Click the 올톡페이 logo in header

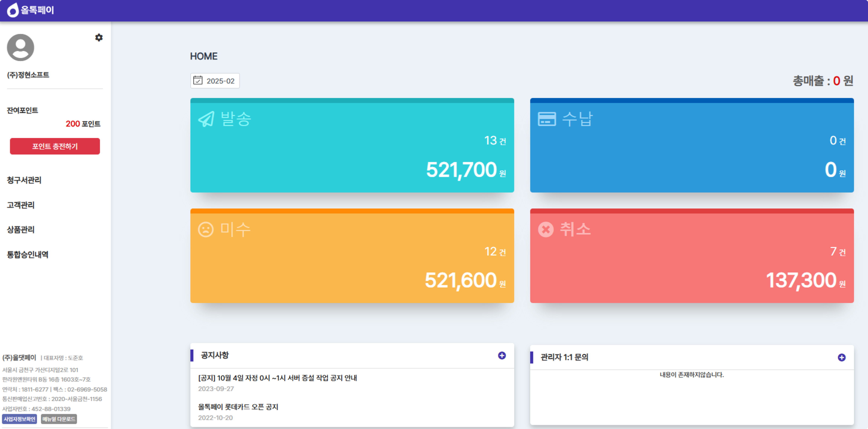[x=30, y=10]
